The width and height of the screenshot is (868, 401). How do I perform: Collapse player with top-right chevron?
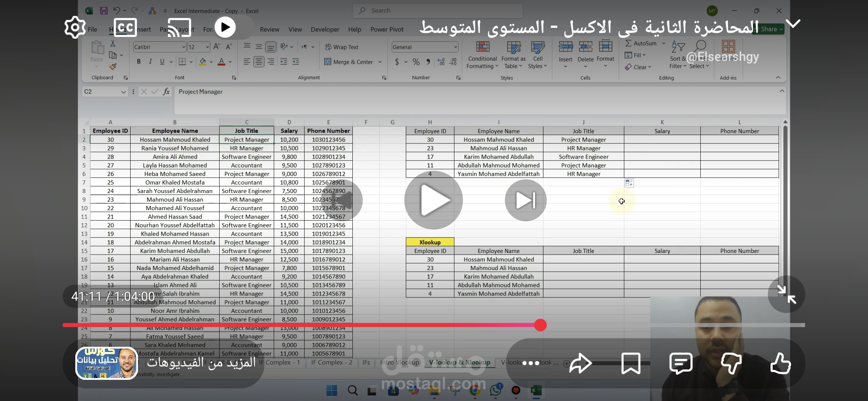[x=793, y=24]
